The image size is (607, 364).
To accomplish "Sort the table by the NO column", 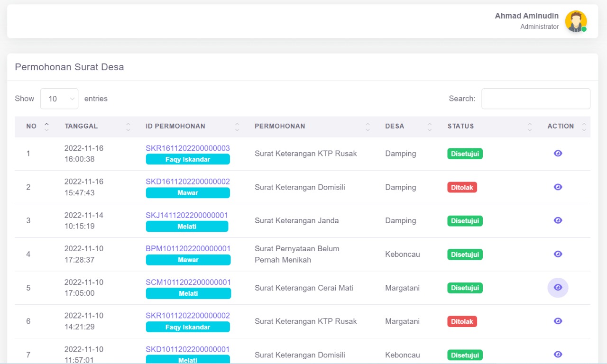I will pyautogui.click(x=31, y=127).
